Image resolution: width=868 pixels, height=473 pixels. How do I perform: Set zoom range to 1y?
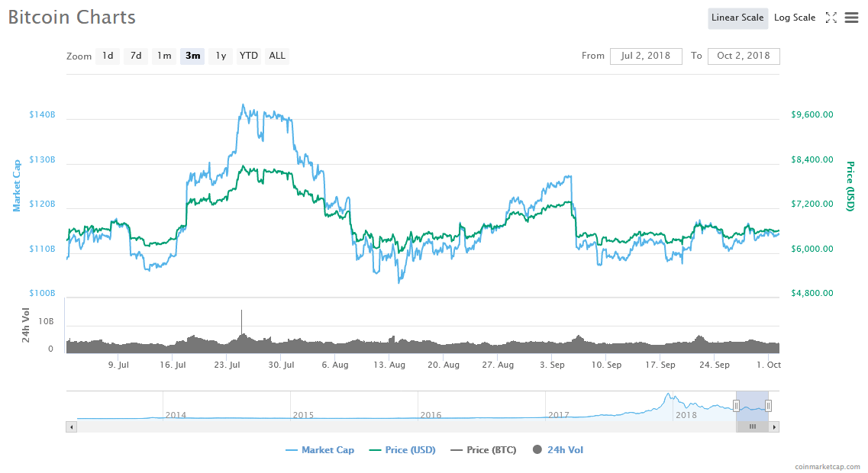(221, 56)
